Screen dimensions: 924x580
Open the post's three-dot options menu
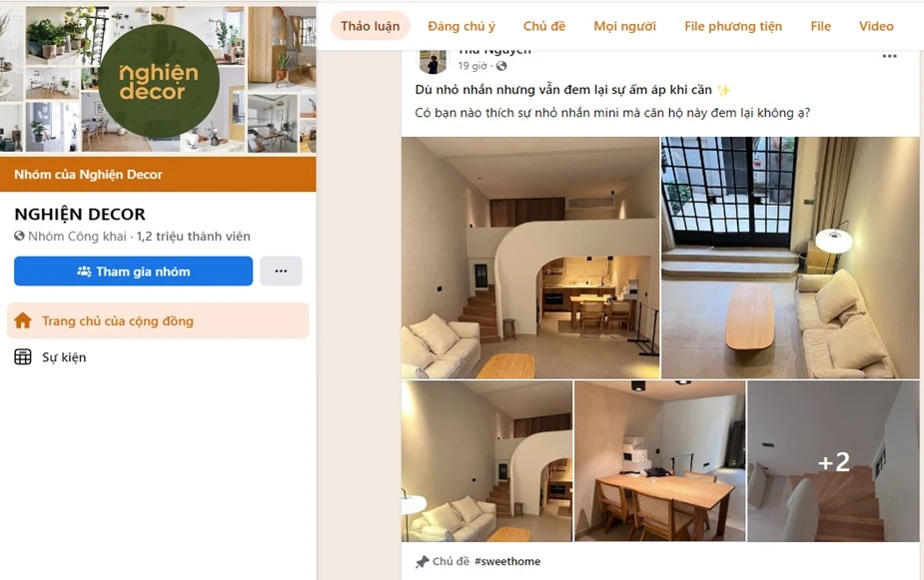pyautogui.click(x=889, y=57)
